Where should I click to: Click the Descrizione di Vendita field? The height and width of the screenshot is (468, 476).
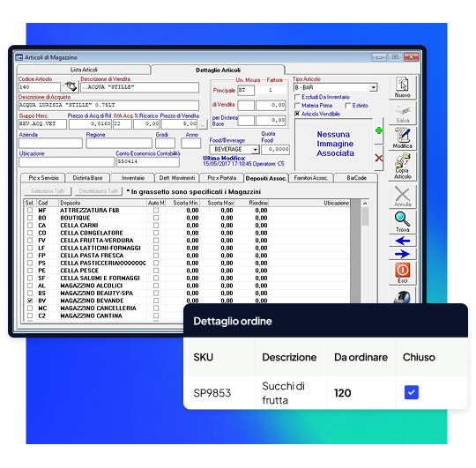(x=139, y=87)
